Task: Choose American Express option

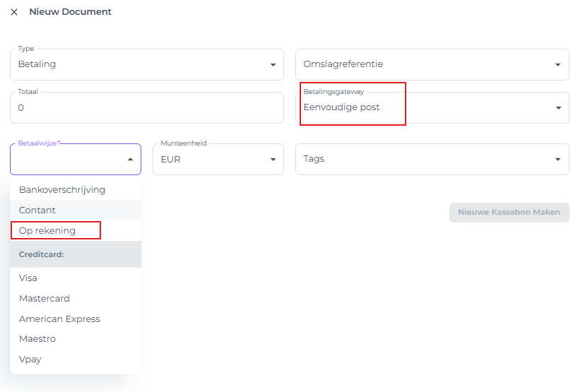Action: (59, 319)
